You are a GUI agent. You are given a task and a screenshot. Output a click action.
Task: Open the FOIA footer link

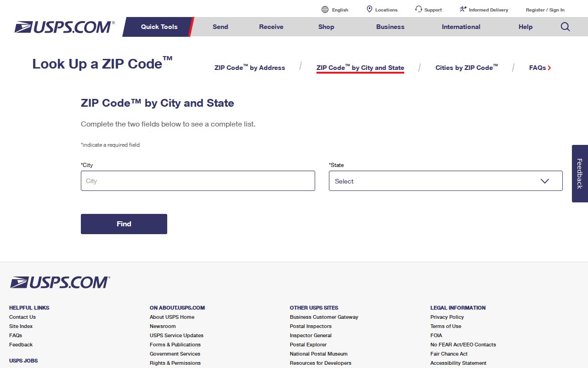pyautogui.click(x=436, y=335)
